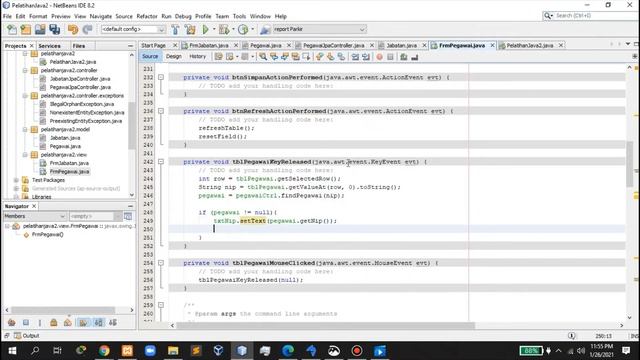Viewport: 640px width, 360px height.
Task: Select FrmPegawai() constructor in Navigator
Action: point(47,235)
